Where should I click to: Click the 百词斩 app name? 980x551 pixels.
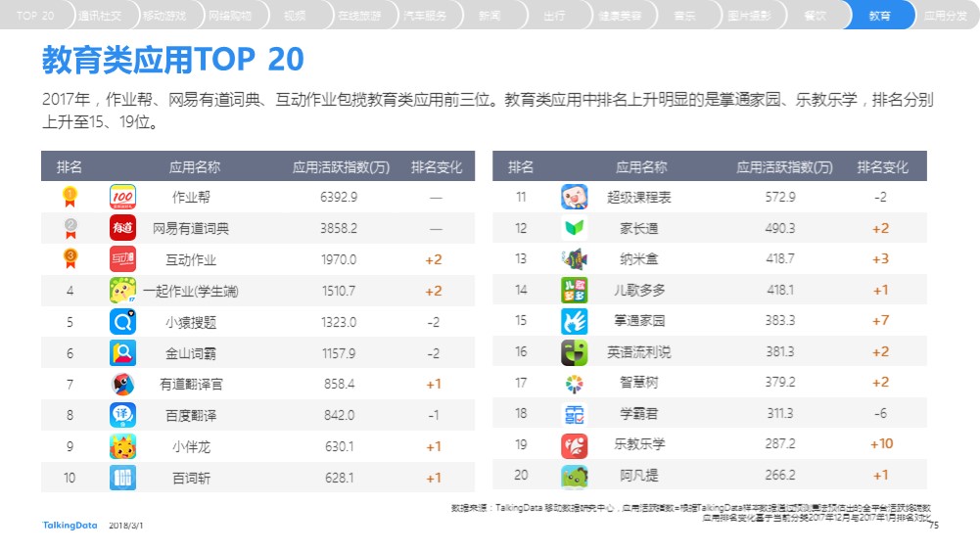191,479
